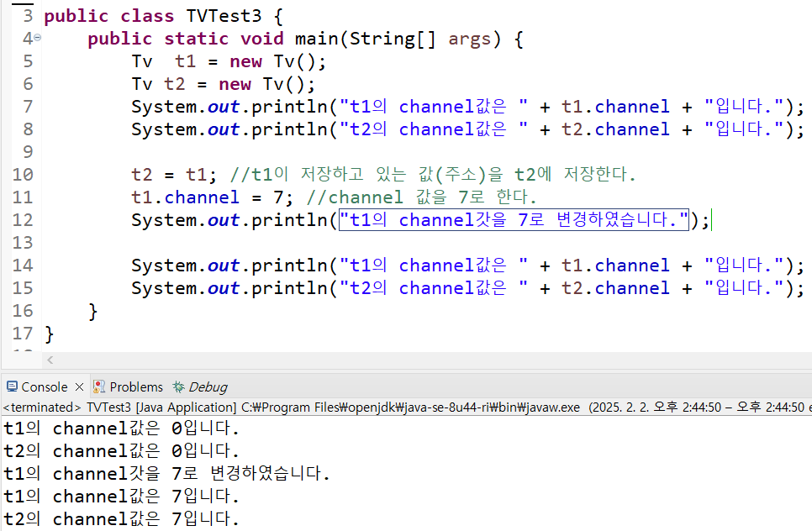Screen dimensions: 812x531
Task: Click variable t2 declaration on line 6
Action: point(175,84)
